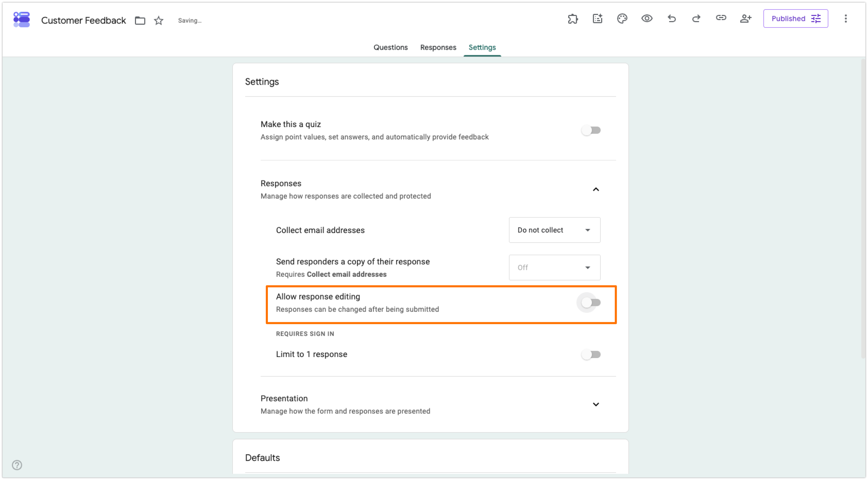Click the Published button
868x480 pixels.
[x=795, y=19]
